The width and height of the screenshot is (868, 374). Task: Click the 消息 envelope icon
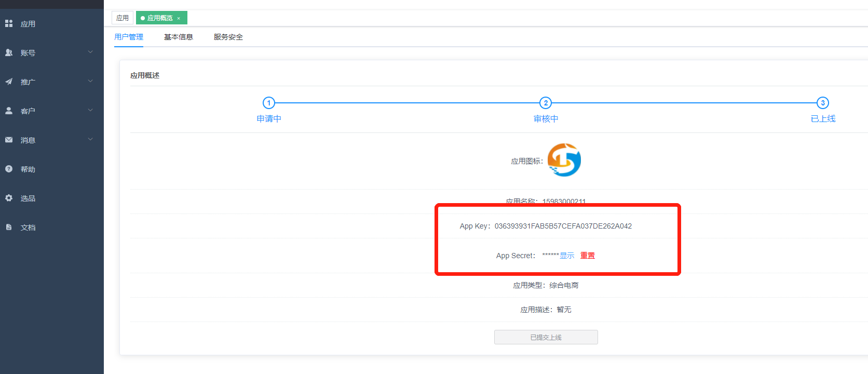pos(9,140)
